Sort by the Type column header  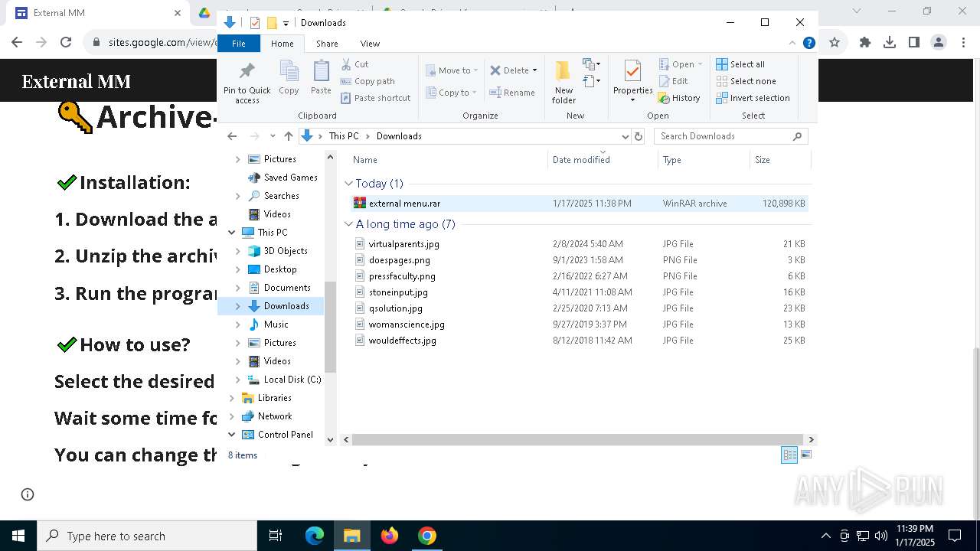click(x=704, y=160)
